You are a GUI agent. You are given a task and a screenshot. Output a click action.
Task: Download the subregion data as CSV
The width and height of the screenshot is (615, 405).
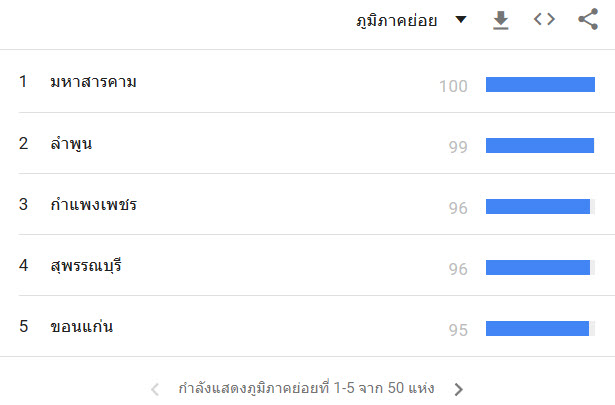pyautogui.click(x=500, y=20)
